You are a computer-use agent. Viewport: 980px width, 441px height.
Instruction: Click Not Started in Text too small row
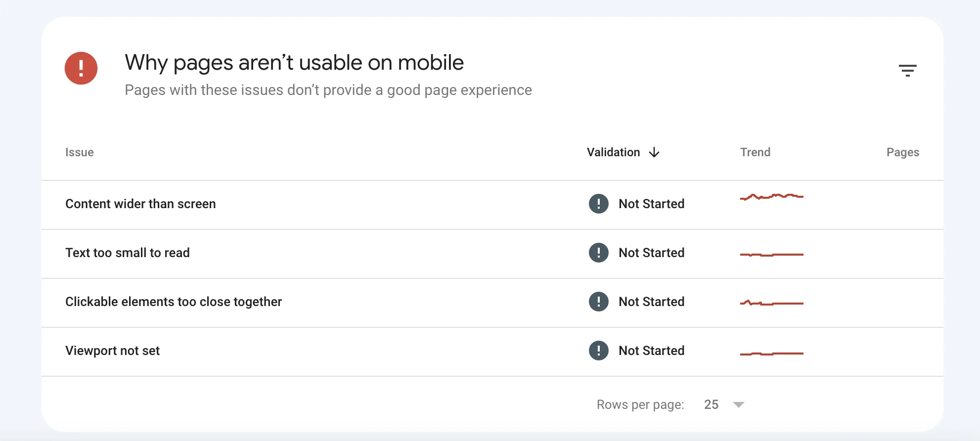652,253
